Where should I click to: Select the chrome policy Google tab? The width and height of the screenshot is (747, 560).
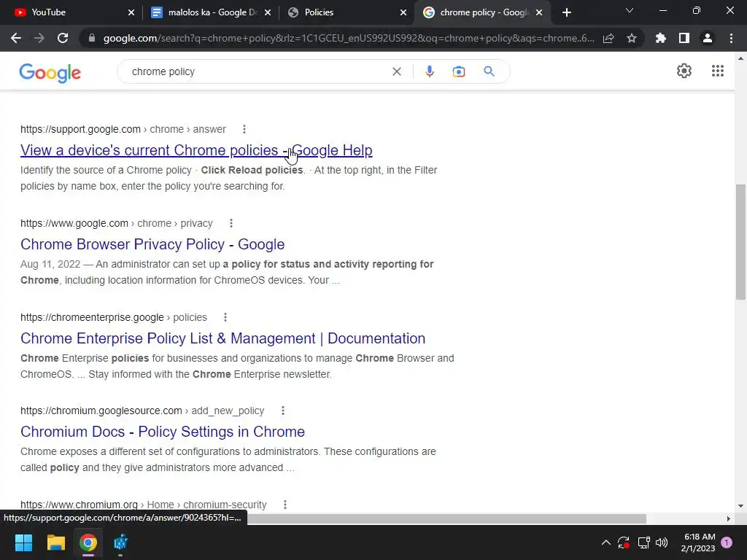click(482, 12)
